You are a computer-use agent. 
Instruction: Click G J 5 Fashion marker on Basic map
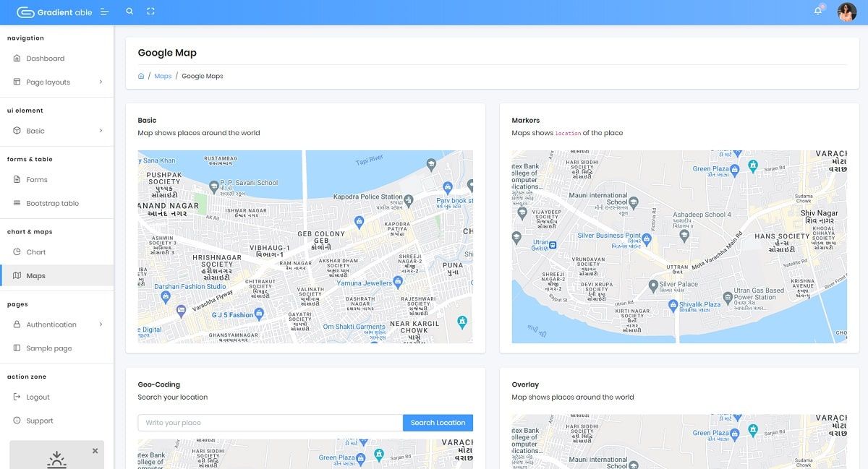point(260,314)
